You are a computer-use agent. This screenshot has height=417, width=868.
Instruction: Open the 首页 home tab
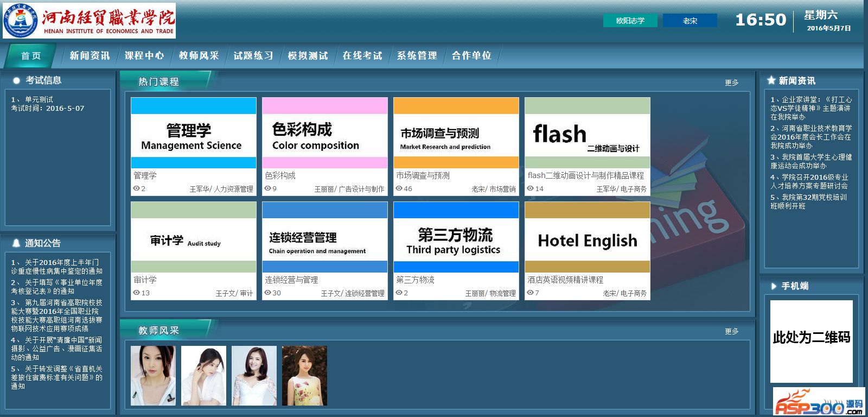pyautogui.click(x=31, y=55)
